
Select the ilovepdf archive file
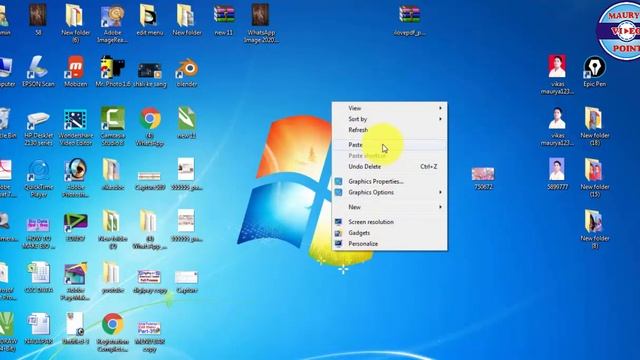pyautogui.click(x=409, y=20)
